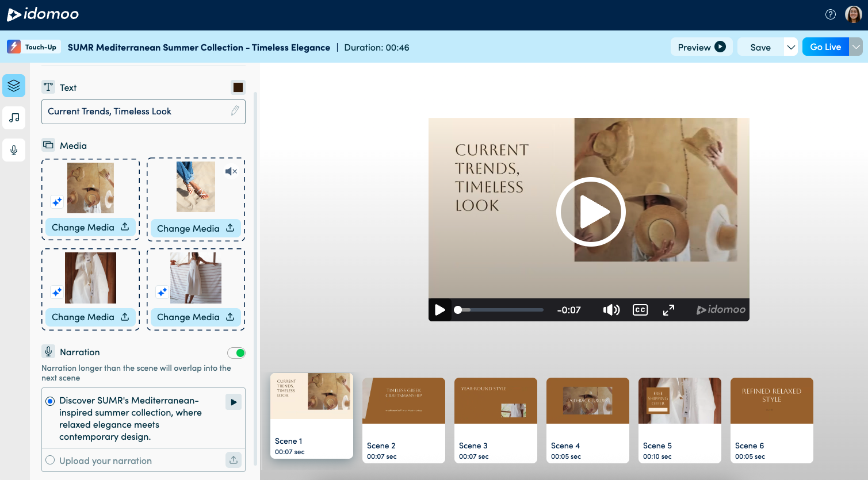
Task: Click the Go Live button
Action: pos(826,47)
